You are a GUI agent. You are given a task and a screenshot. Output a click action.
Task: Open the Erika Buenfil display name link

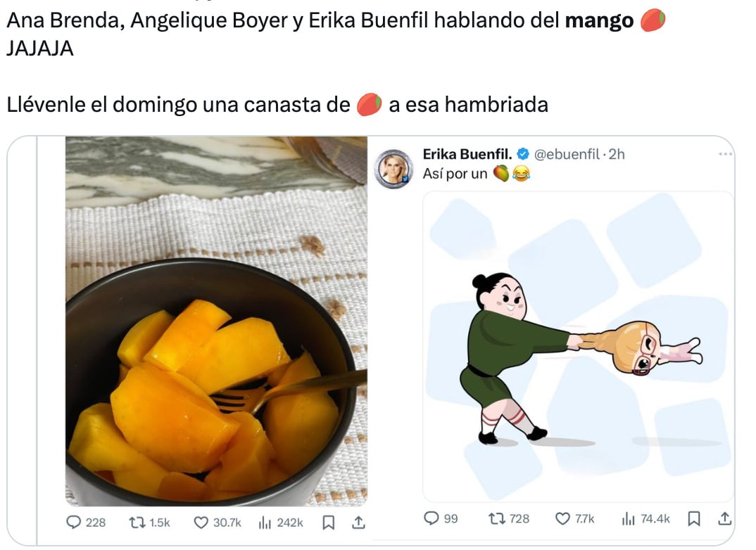(x=467, y=154)
